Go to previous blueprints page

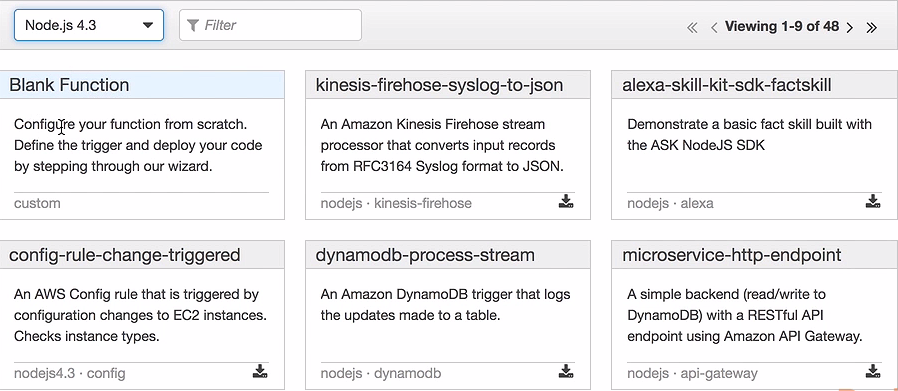click(x=714, y=27)
